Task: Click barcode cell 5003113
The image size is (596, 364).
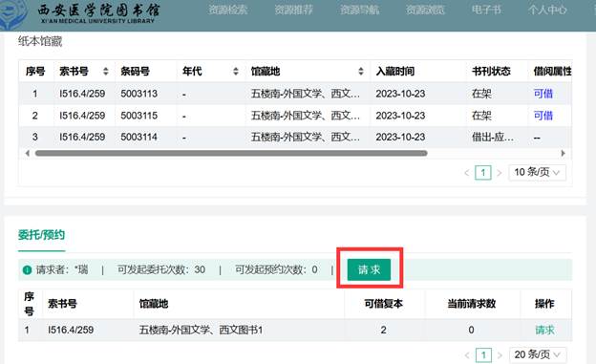Action: point(139,94)
